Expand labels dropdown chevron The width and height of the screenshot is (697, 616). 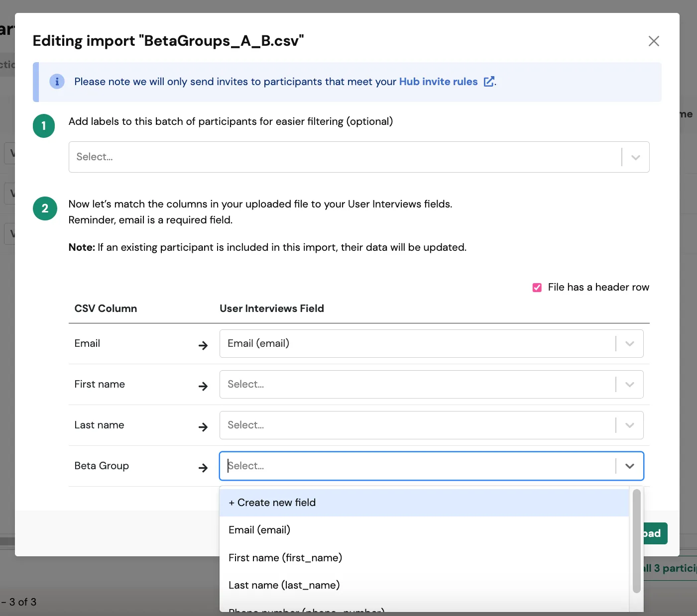[635, 157]
